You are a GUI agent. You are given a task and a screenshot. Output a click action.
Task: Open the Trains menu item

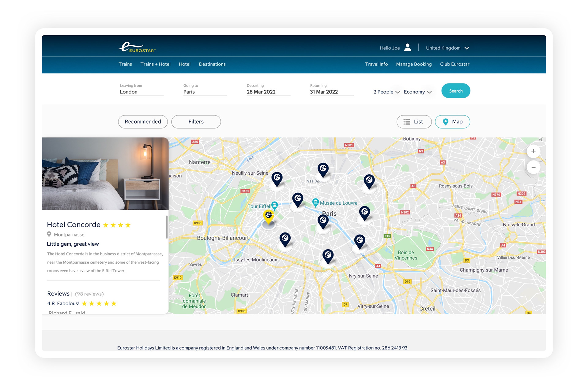125,64
